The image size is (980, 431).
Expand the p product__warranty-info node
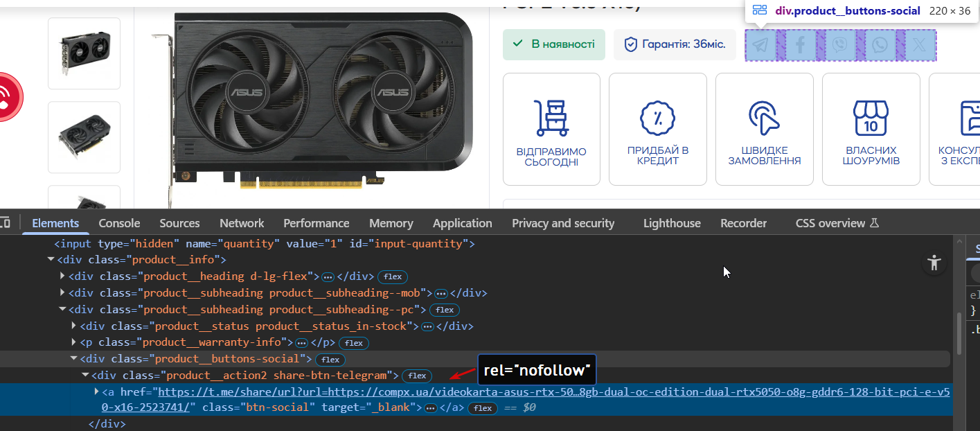tap(74, 342)
